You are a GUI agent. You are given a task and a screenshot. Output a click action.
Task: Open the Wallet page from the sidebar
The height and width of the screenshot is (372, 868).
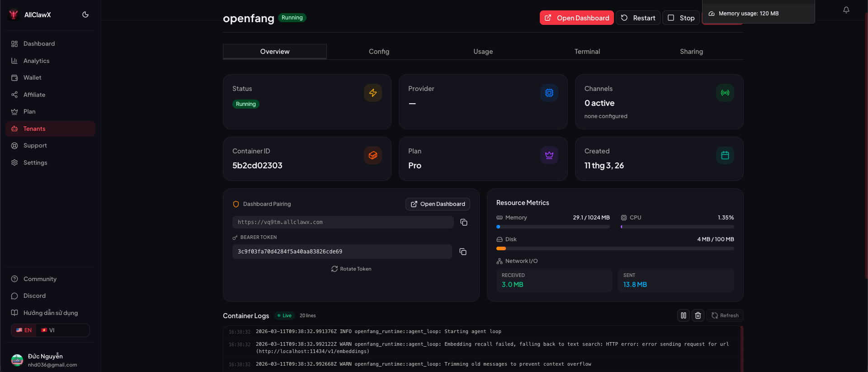click(50, 77)
